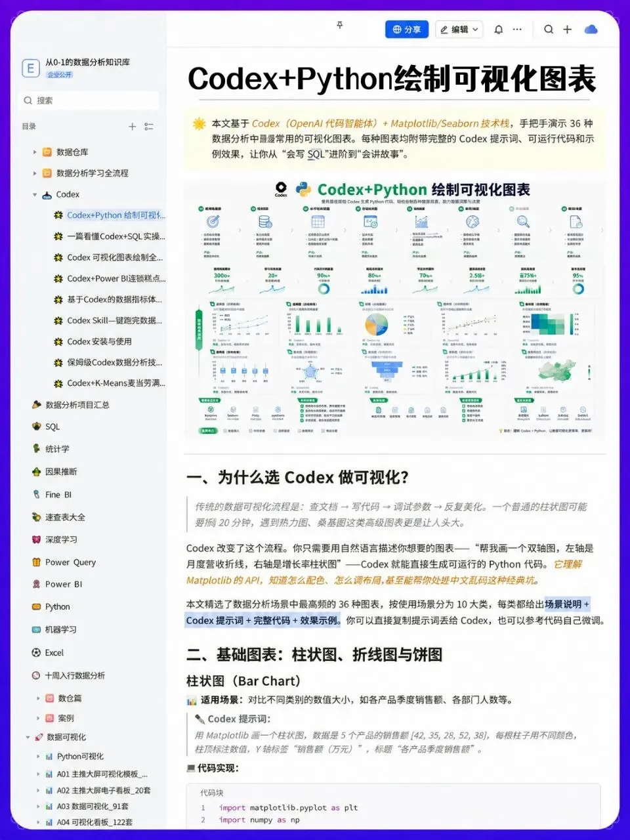Click the blue 分享 share button
The height and width of the screenshot is (840, 630).
[407, 30]
